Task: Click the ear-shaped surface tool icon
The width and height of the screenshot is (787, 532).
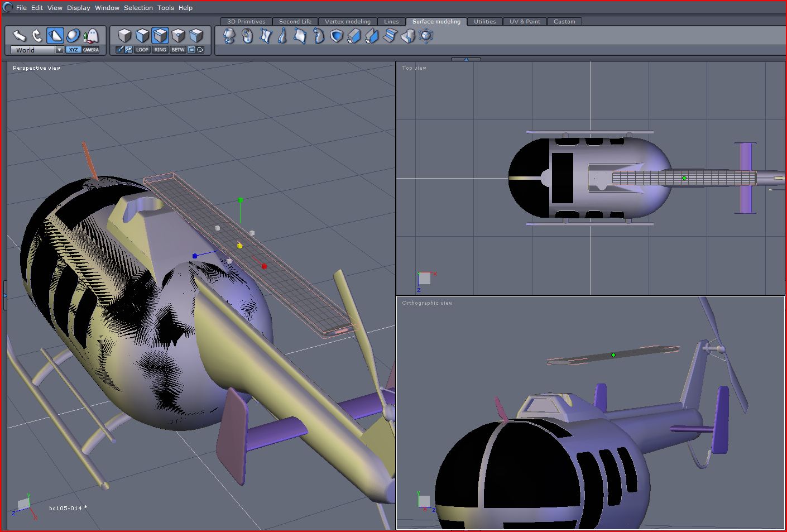Action: click(x=247, y=36)
